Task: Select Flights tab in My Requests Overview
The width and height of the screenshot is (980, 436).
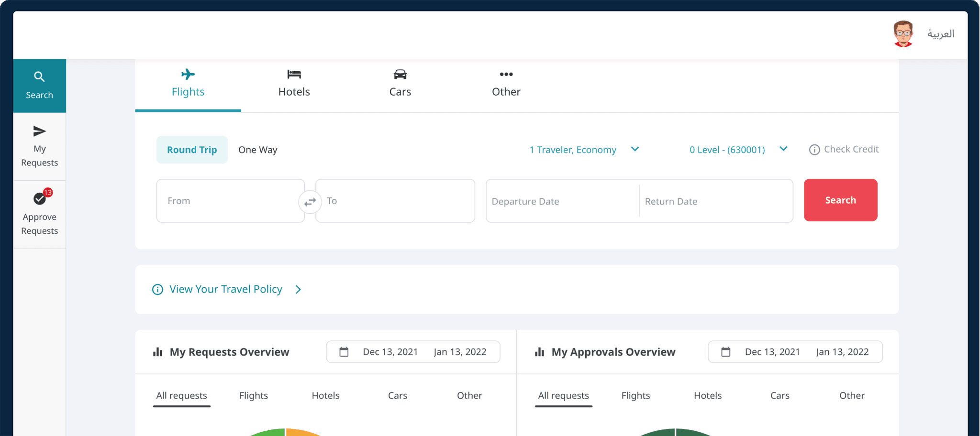Action: point(254,396)
